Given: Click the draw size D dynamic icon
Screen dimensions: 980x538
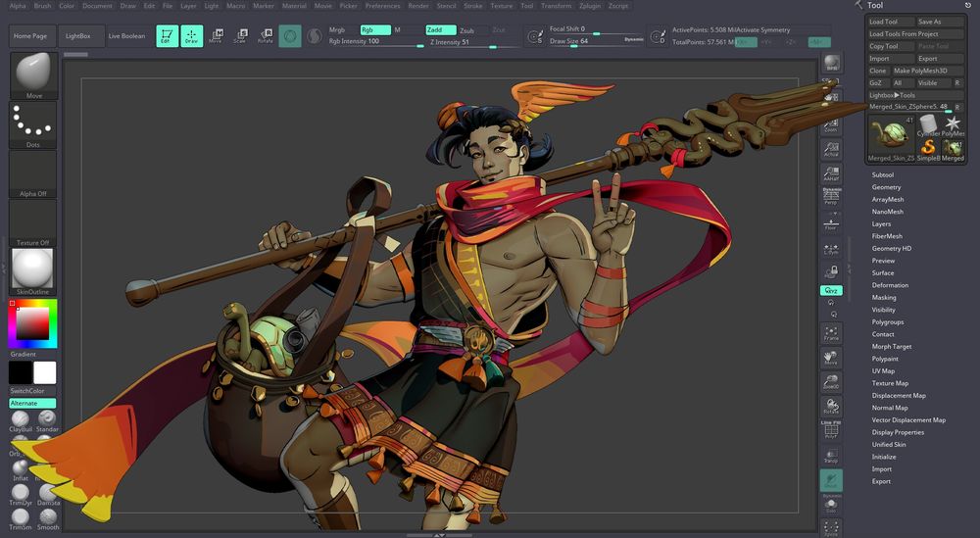Looking at the screenshot, I should 658,36.
